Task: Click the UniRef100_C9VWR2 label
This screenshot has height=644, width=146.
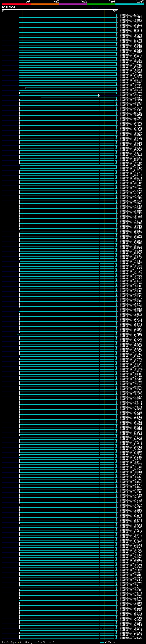Action: click(131, 88)
